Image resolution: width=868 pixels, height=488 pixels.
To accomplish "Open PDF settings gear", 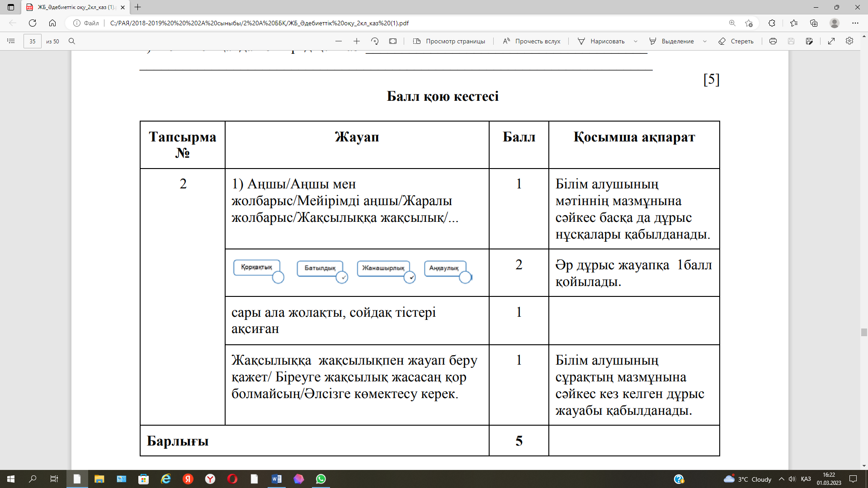I will 849,41.
